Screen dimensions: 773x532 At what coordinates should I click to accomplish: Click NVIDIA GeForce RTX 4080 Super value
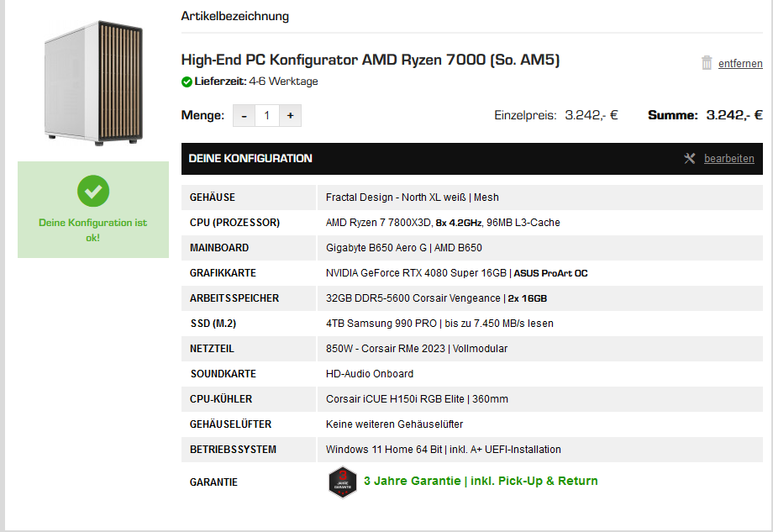tap(456, 272)
